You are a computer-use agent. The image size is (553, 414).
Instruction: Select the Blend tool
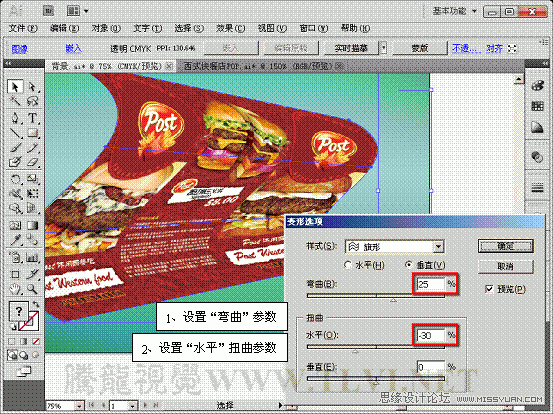click(32, 241)
